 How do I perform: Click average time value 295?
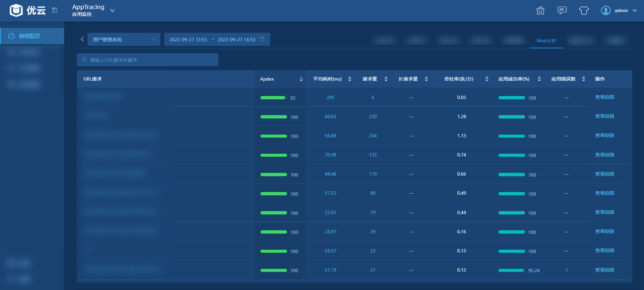coord(330,97)
